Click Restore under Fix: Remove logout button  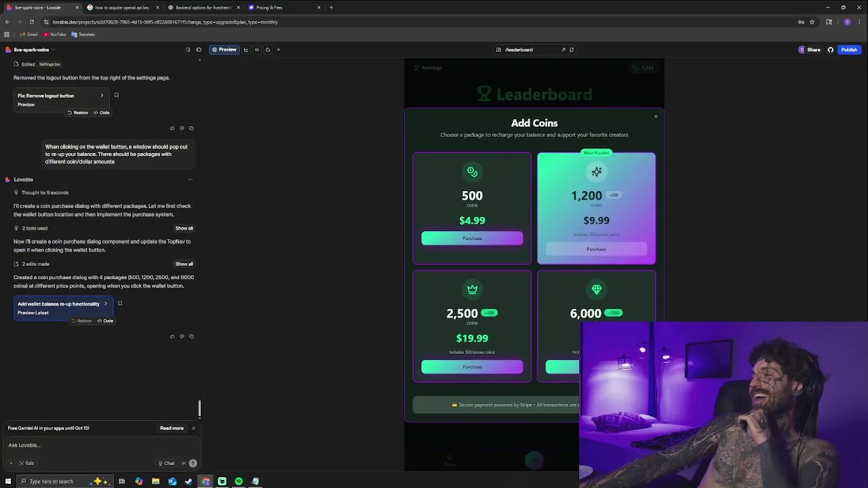point(77,113)
